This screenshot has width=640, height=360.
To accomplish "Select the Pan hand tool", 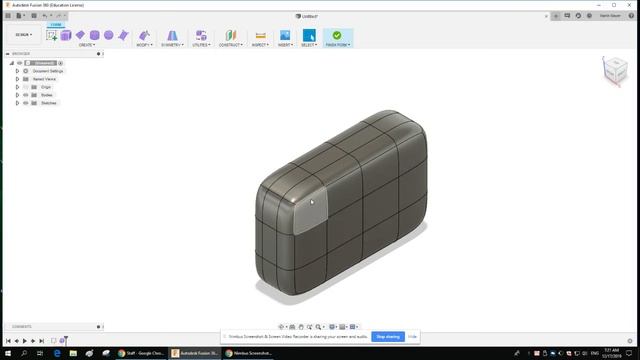I will click(301, 327).
